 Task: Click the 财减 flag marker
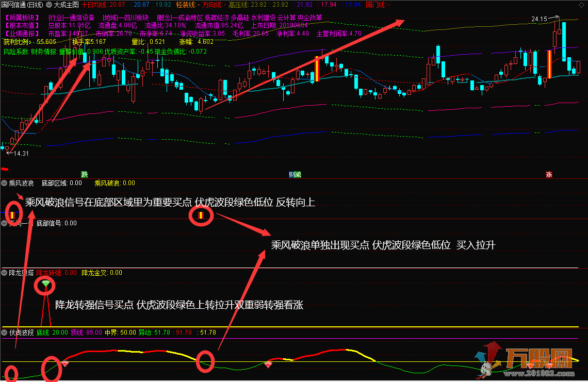coord(295,174)
